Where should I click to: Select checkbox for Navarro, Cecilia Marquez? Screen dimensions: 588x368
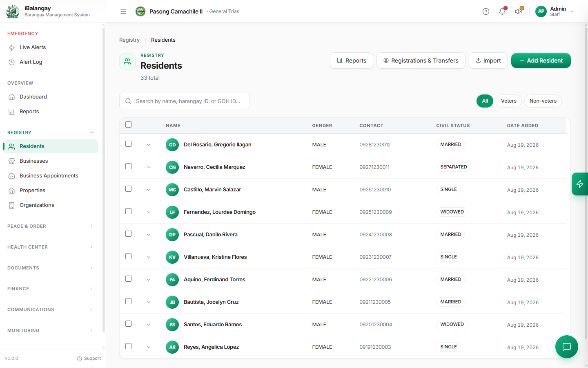129,166
